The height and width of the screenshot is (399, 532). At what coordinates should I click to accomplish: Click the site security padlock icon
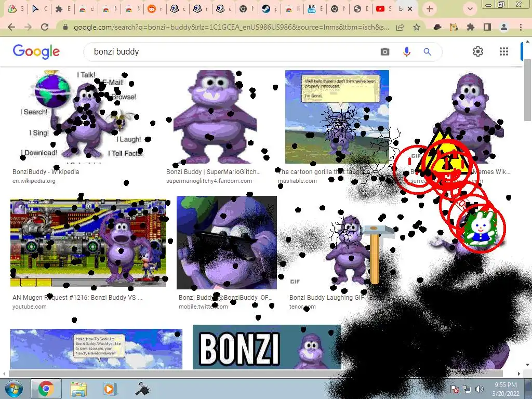coord(66,27)
